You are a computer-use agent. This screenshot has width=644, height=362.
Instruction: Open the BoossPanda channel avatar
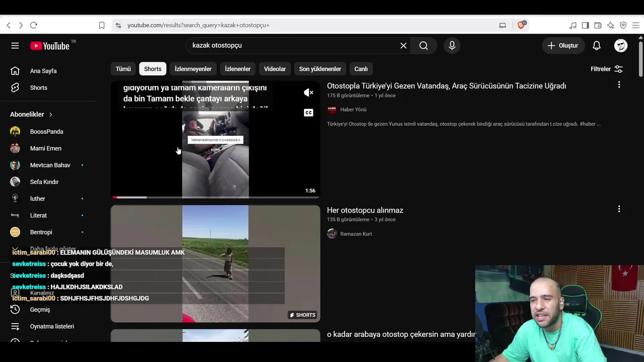pos(15,132)
